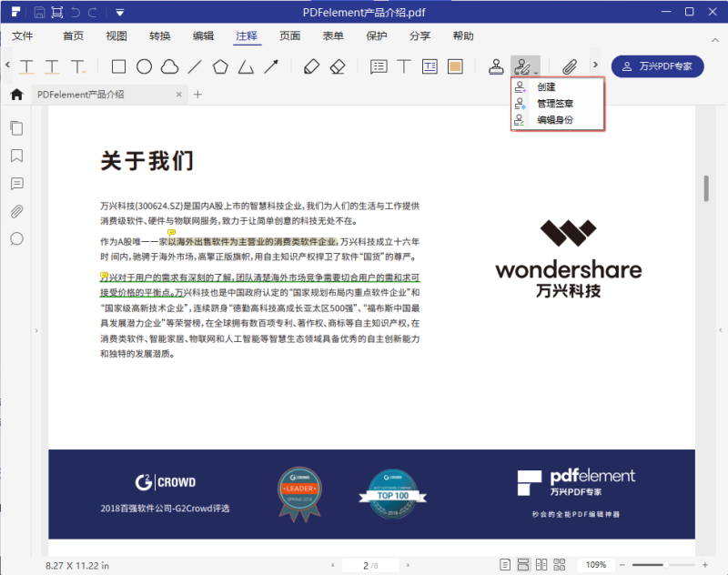Select the pencil drawing tool
This screenshot has width=728, height=575.
310,66
